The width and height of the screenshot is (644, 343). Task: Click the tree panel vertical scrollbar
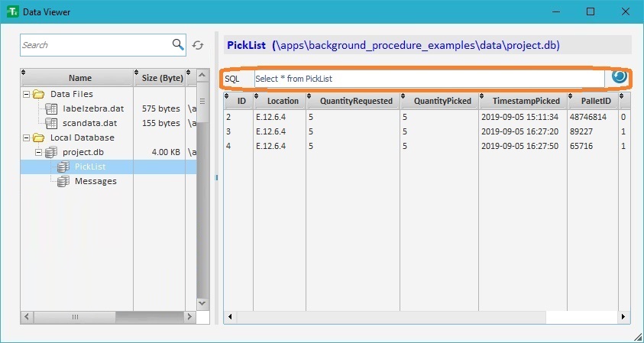click(202, 191)
